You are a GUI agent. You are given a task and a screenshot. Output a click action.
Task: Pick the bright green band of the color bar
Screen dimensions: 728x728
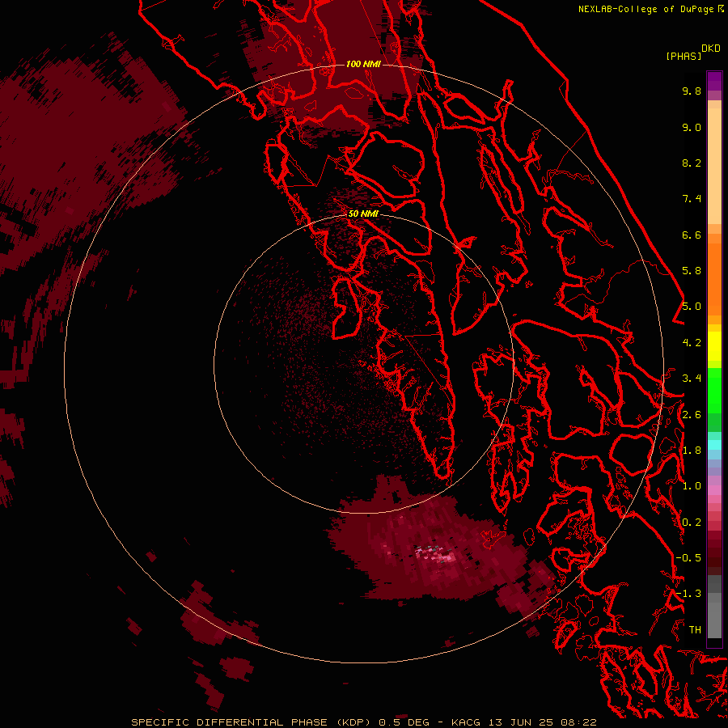pos(714,390)
